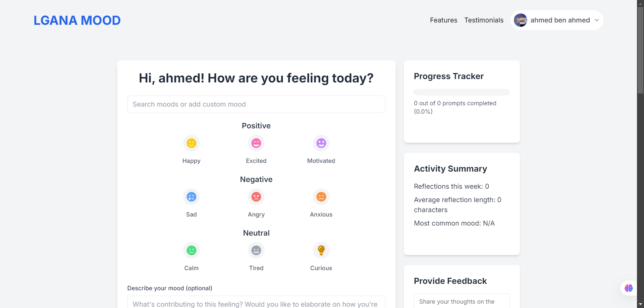Image resolution: width=644 pixels, height=308 pixels.
Task: Expand the ahmed ben ahmed user menu
Action: [x=560, y=20]
